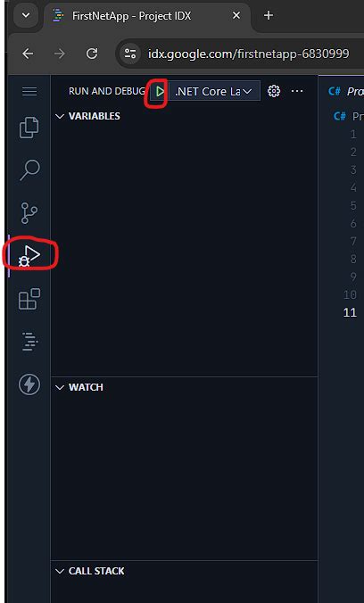Select Run and Debug bug icon

pyautogui.click(x=30, y=256)
